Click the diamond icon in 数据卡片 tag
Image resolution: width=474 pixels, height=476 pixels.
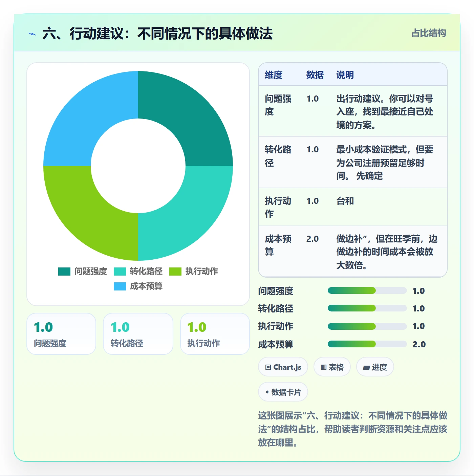(x=267, y=392)
